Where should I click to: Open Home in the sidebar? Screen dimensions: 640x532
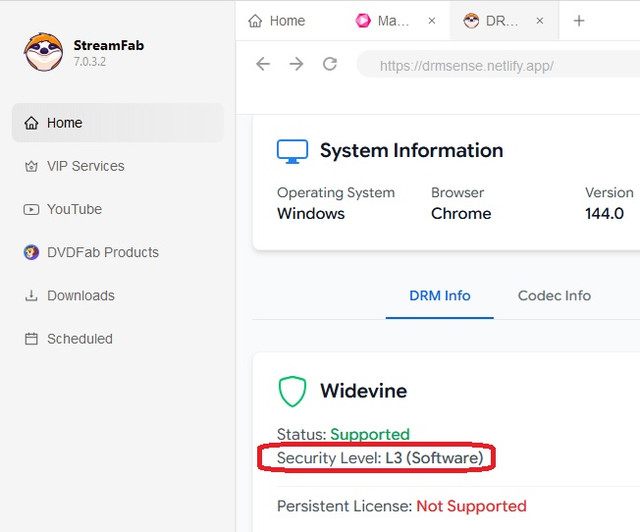118,122
